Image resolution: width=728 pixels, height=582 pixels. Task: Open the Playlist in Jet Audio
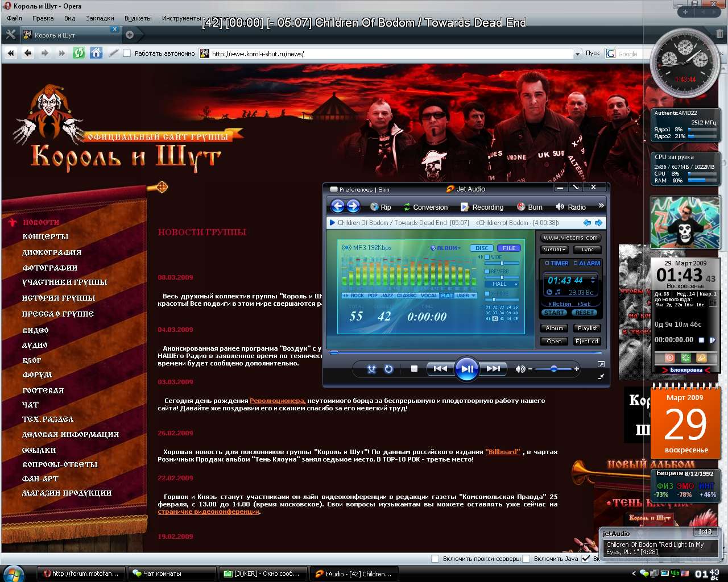[587, 328]
